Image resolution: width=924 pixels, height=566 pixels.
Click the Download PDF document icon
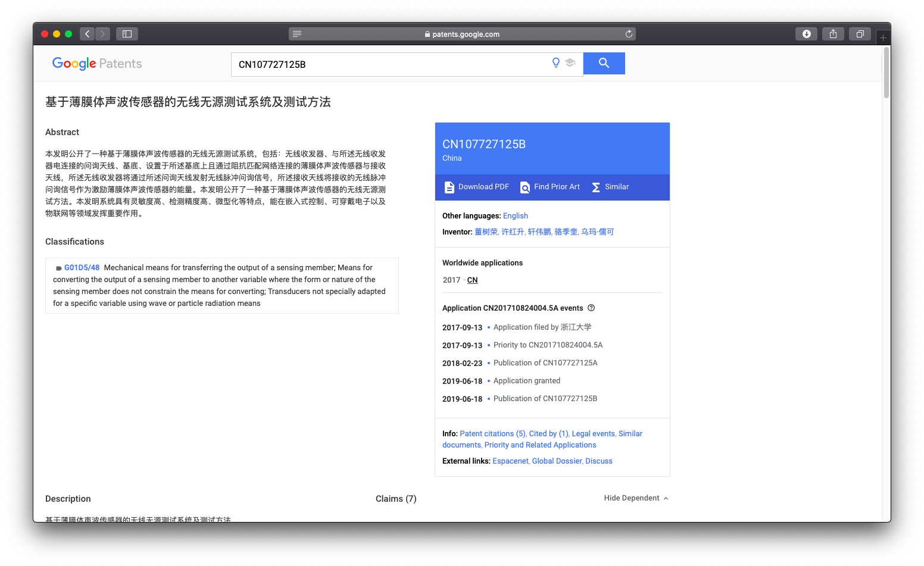coord(449,187)
